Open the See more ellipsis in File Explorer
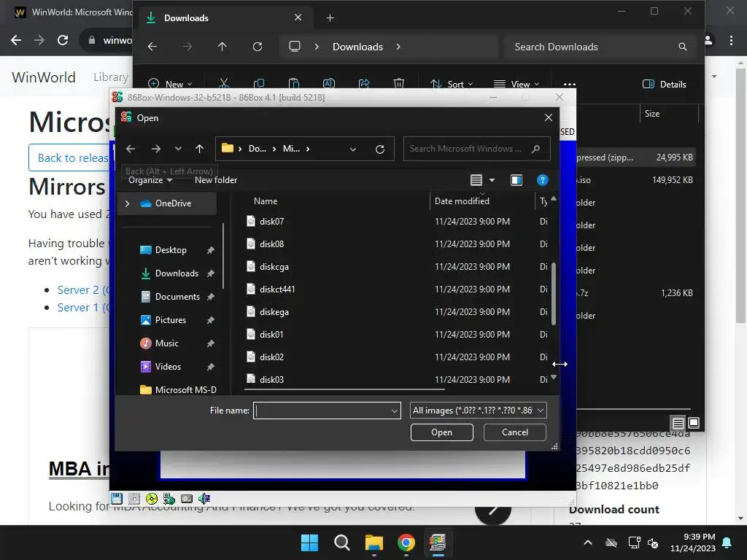Viewport: 747px width, 560px height. [569, 85]
